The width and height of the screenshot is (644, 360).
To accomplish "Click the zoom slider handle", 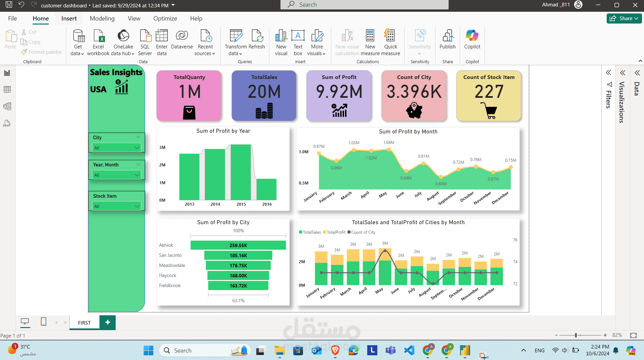I will [x=576, y=335].
